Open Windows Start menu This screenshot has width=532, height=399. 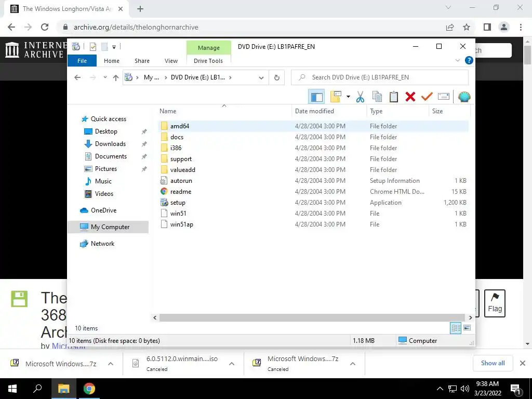[x=12, y=389]
